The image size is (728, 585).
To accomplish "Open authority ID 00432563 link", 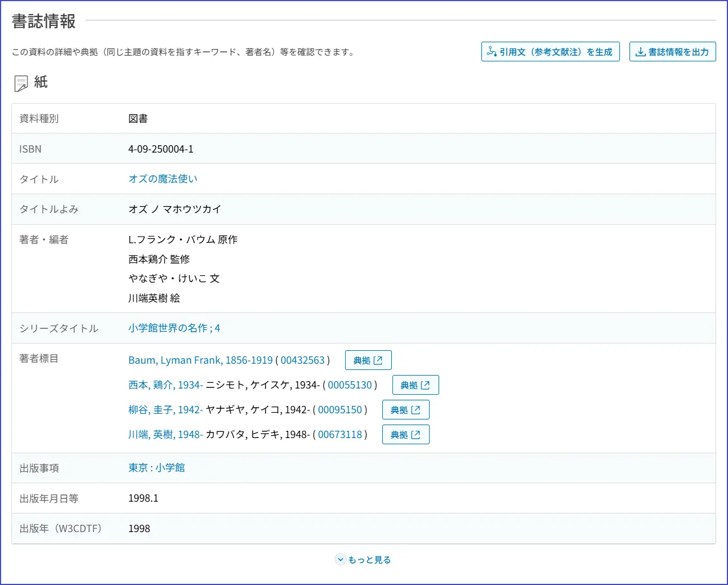I will coord(302,360).
